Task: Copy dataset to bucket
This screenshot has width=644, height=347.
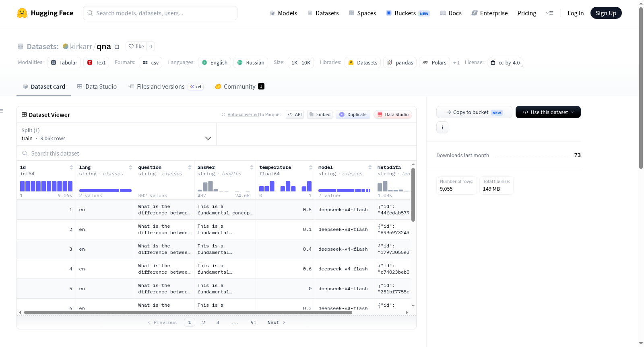Action: [x=474, y=112]
